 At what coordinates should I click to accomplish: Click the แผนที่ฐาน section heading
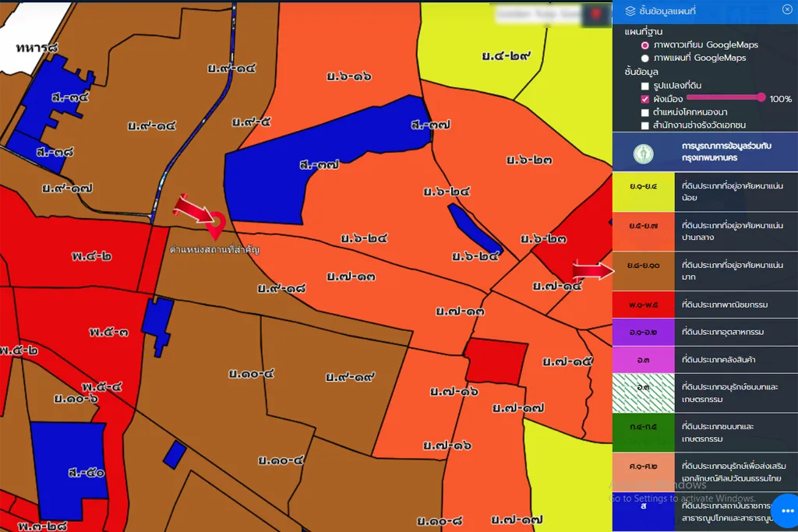[x=643, y=31]
